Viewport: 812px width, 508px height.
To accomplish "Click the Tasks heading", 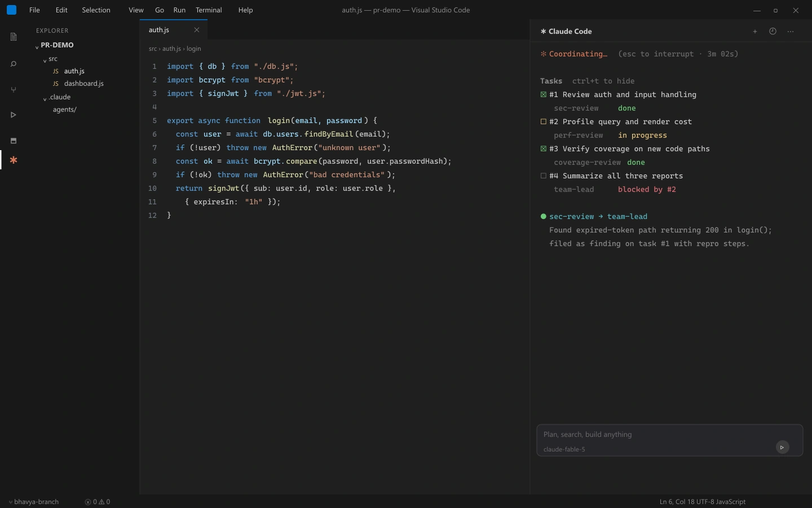I will 551,81.
